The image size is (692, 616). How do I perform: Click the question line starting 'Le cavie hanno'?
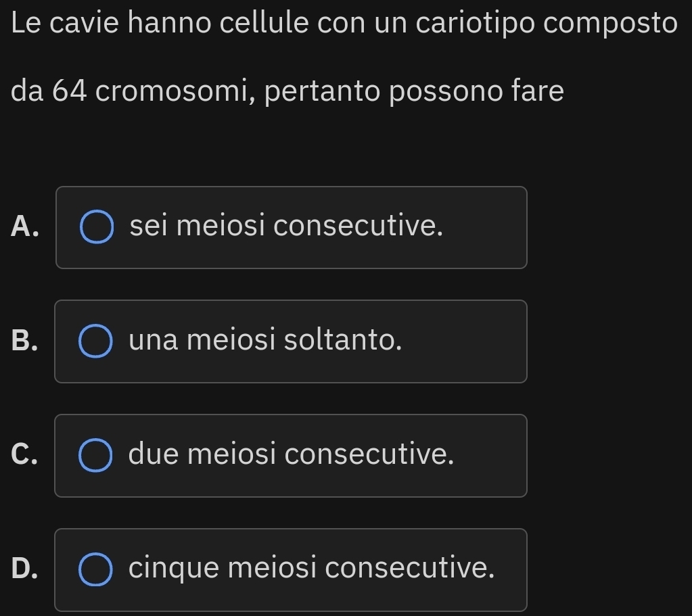coord(344,24)
